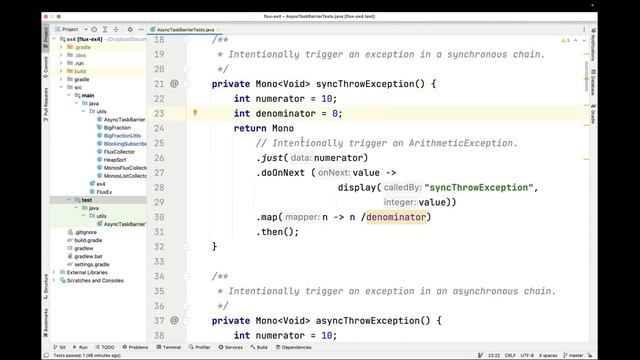Click the Select Opened File locate icon

coord(94,29)
